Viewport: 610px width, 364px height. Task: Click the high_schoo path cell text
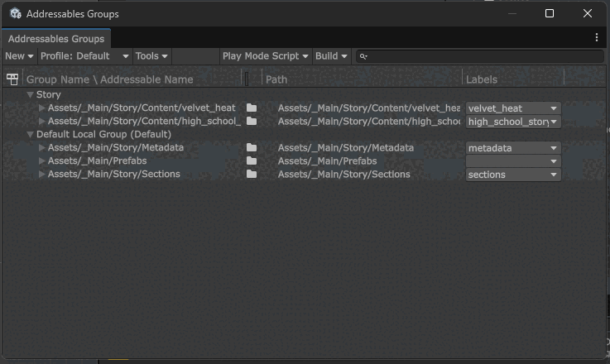pyautogui.click(x=369, y=122)
